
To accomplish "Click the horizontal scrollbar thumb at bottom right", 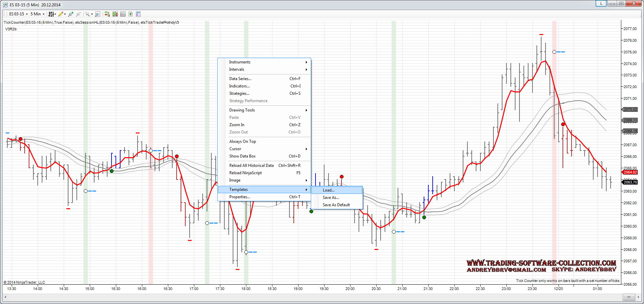I will [x=629, y=297].
